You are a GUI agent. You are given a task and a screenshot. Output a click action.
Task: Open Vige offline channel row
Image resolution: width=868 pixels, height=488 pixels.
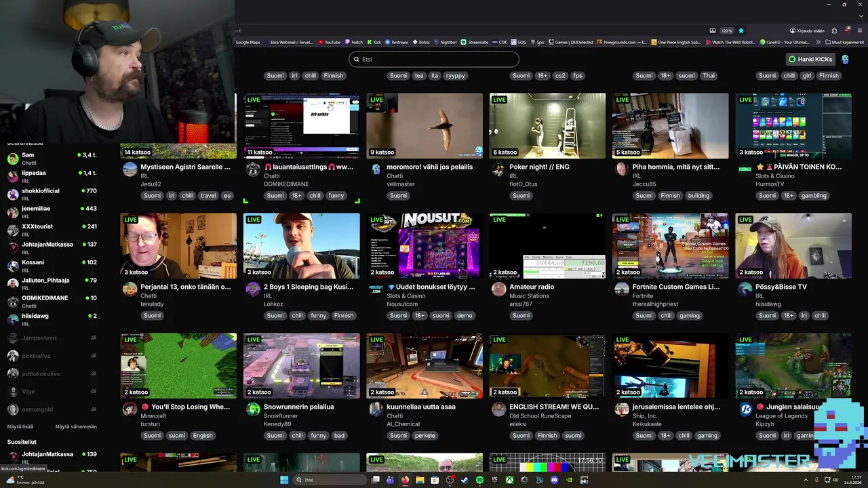53,391
